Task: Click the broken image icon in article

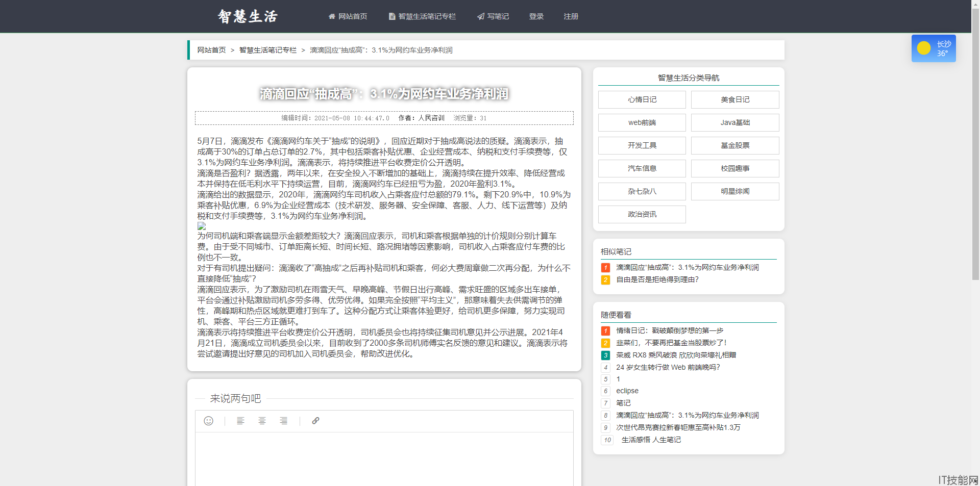Action: point(202,225)
